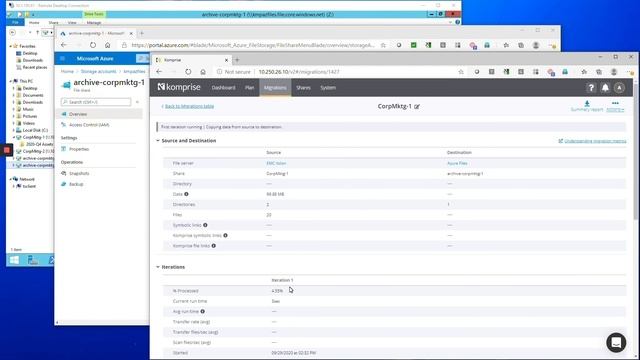Open the Komprise user avatar menu
Image resolution: width=640 pixels, height=360 pixels.
[x=619, y=88]
